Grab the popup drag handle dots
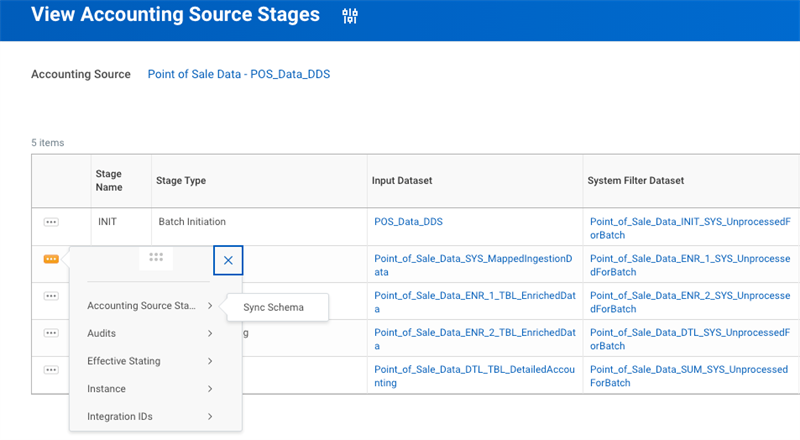The height and width of the screenshot is (440, 800). point(156,257)
